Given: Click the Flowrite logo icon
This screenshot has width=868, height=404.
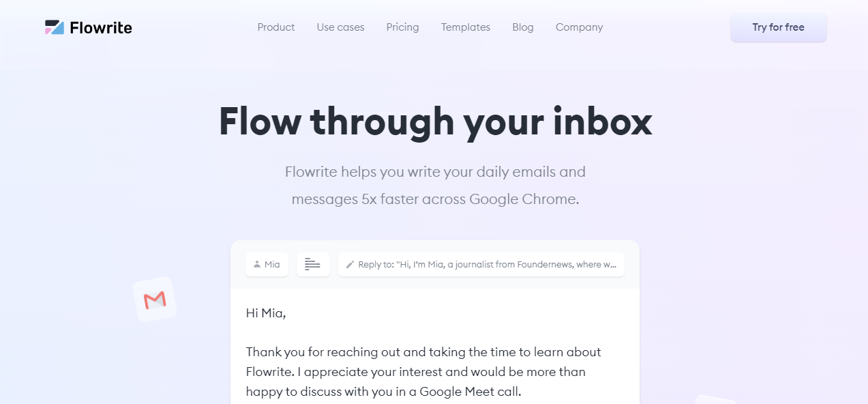Looking at the screenshot, I should [55, 27].
